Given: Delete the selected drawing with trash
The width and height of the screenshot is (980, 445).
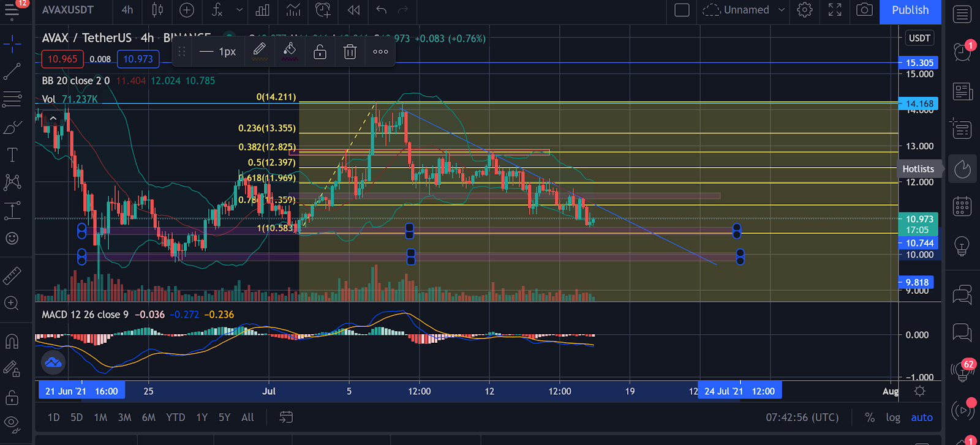Looking at the screenshot, I should click(x=350, y=52).
